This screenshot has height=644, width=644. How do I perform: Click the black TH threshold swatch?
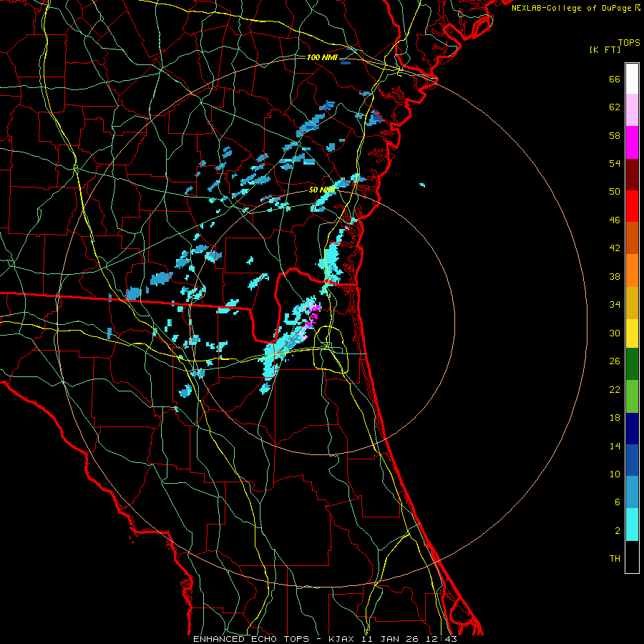(632, 557)
